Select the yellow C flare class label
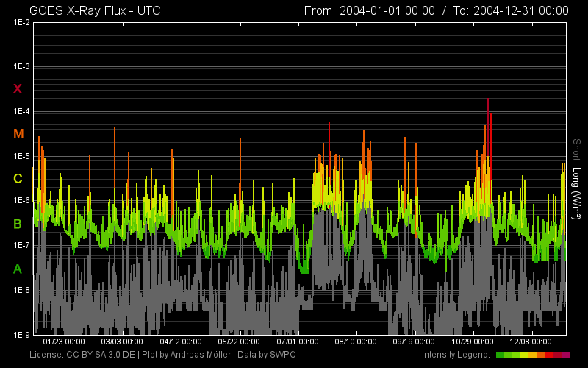This screenshot has height=368, width=588. [18, 178]
